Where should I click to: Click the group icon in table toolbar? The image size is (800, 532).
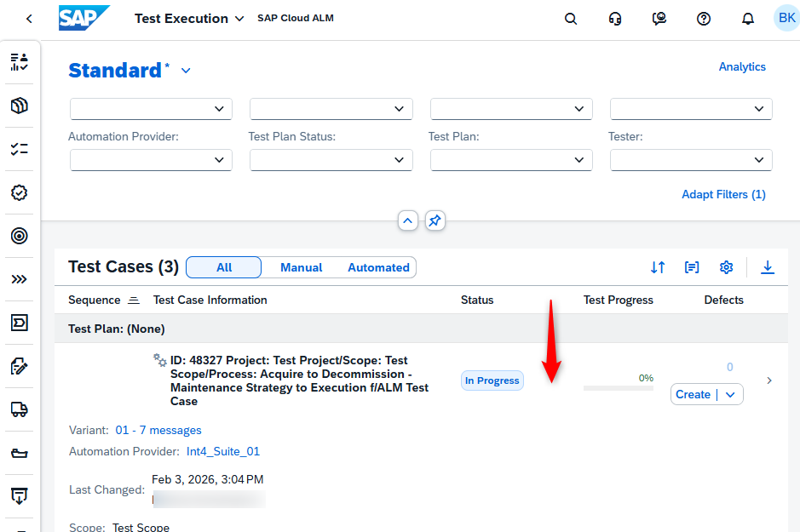pos(692,267)
